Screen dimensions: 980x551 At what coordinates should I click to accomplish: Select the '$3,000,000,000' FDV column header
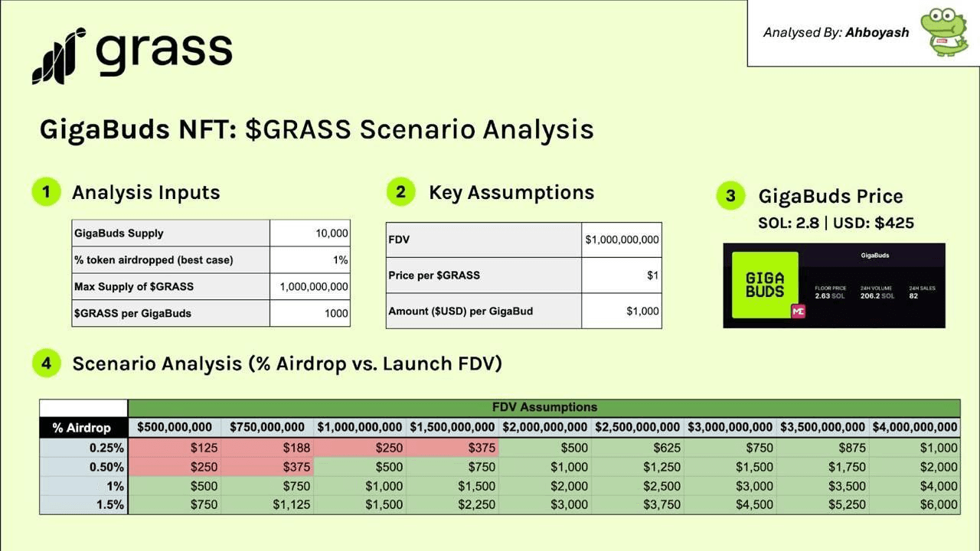coord(730,427)
